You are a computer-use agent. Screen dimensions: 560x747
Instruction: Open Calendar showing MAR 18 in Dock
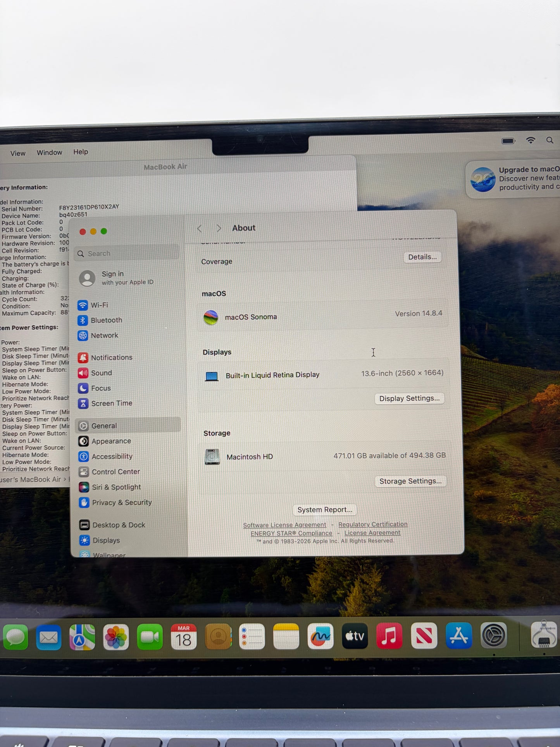pyautogui.click(x=184, y=637)
